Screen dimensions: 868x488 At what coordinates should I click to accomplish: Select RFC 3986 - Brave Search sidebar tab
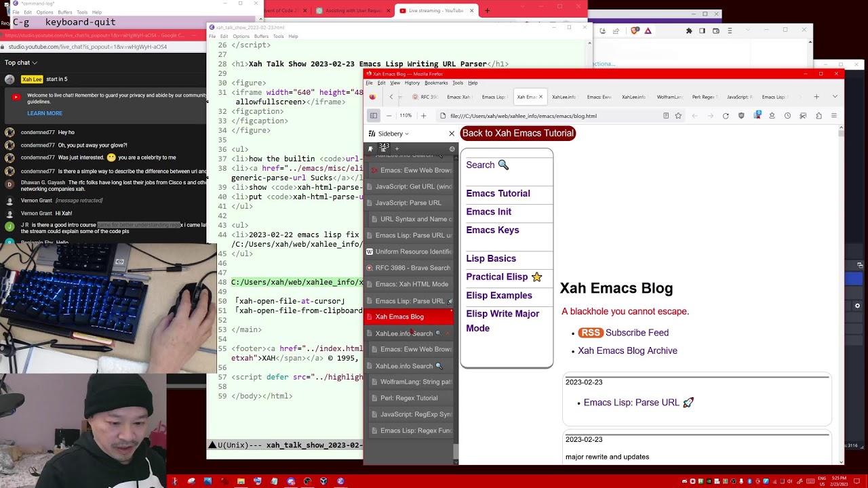409,268
